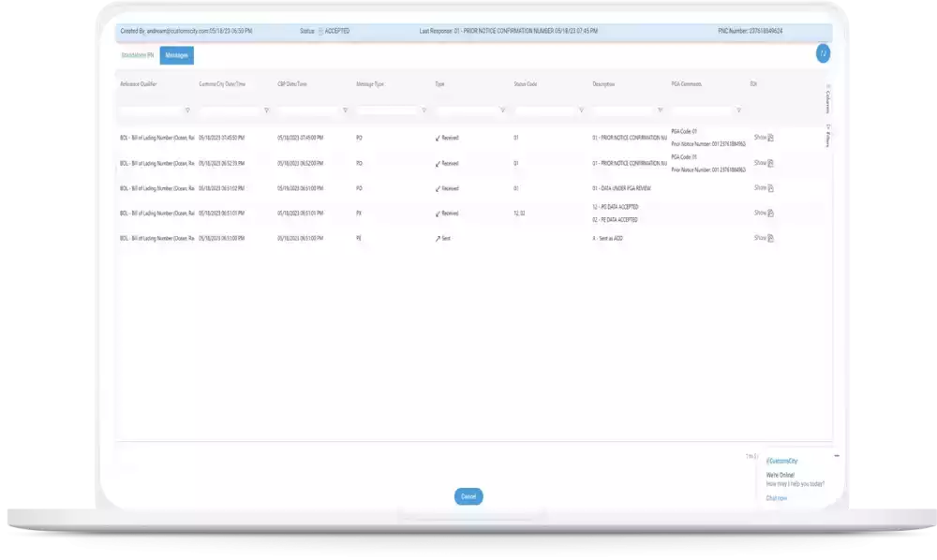This screenshot has width=937, height=560.
Task: Open Status Code filter funnel
Action: click(581, 110)
